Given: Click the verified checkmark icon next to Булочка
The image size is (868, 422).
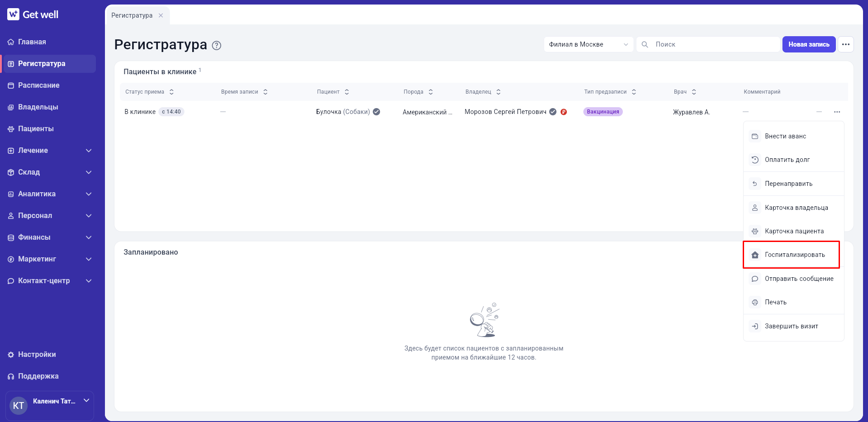Looking at the screenshot, I should (376, 112).
